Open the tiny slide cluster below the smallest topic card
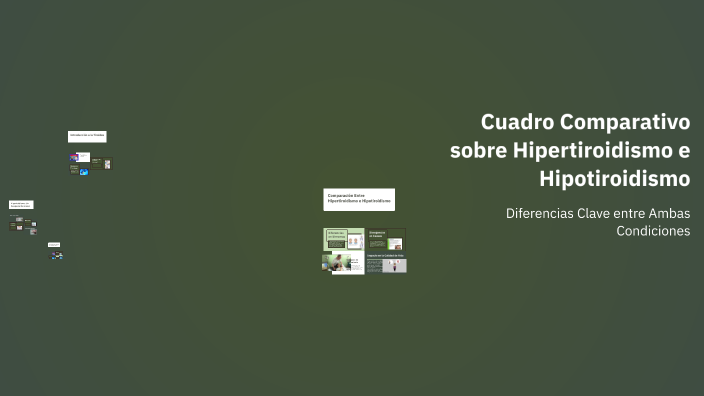This screenshot has width=704, height=396. (x=56, y=255)
